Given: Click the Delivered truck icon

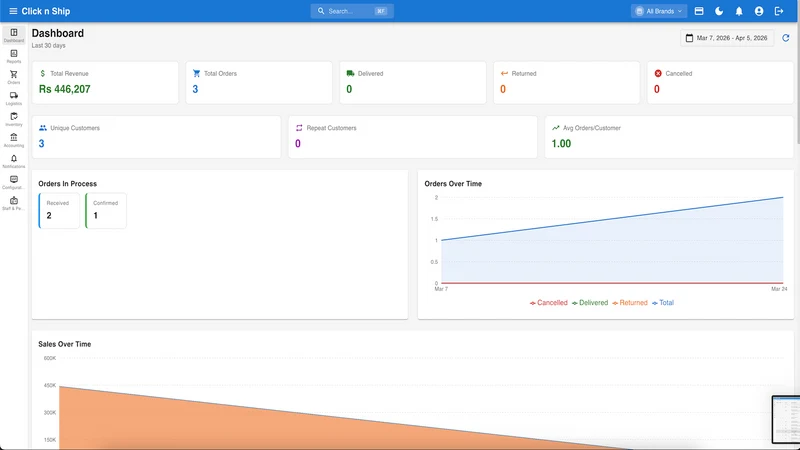Looking at the screenshot, I should [x=350, y=73].
